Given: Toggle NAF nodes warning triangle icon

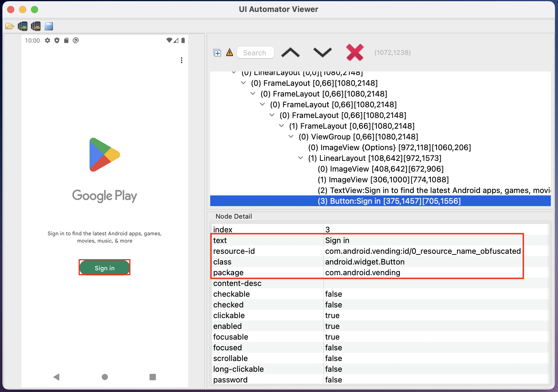Looking at the screenshot, I should [x=230, y=52].
